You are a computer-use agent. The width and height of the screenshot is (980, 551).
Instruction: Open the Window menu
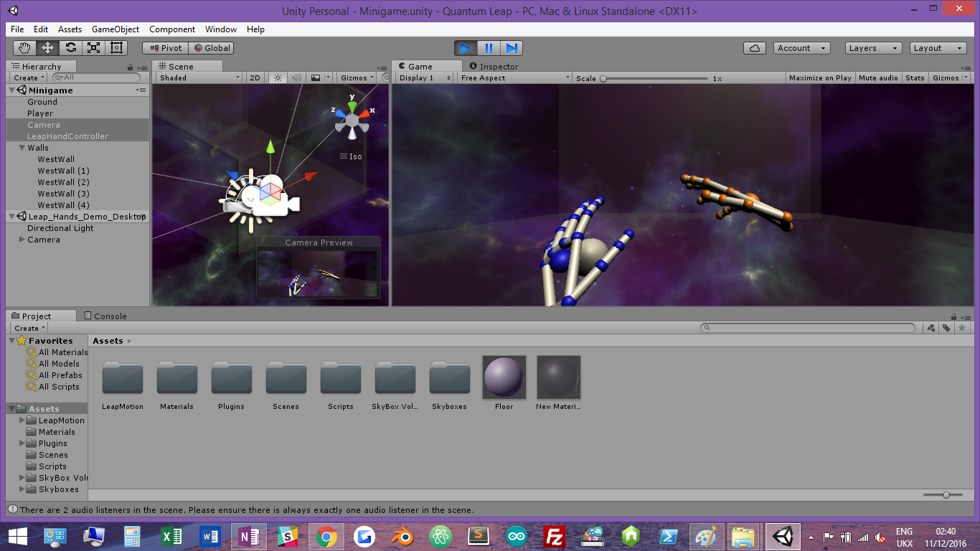pos(221,29)
